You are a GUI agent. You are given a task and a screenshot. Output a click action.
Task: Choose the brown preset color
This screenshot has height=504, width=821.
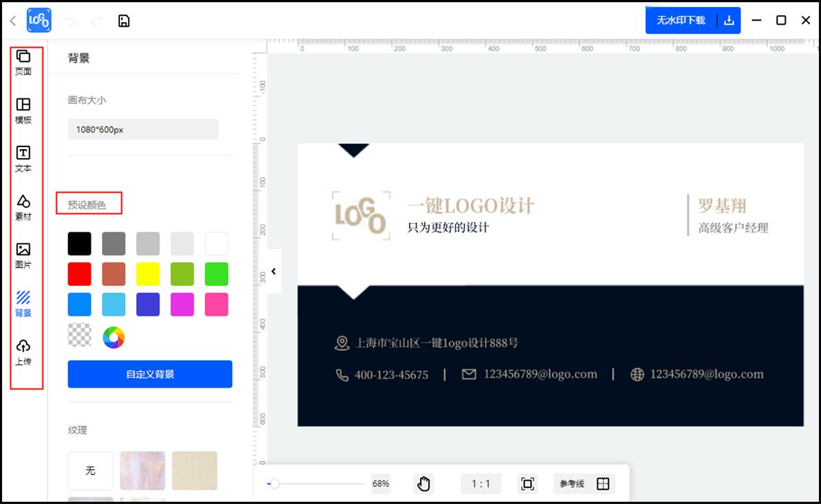click(114, 274)
